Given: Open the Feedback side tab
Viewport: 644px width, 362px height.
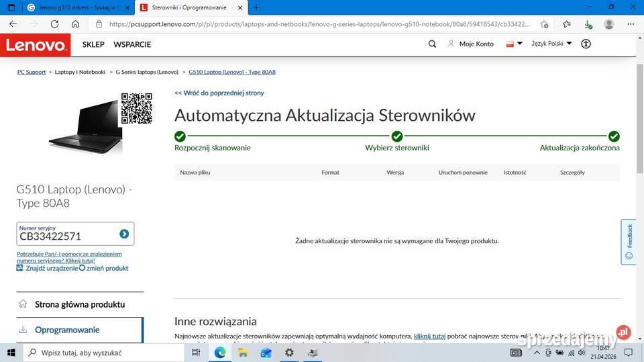Looking at the screenshot, I should [629, 242].
